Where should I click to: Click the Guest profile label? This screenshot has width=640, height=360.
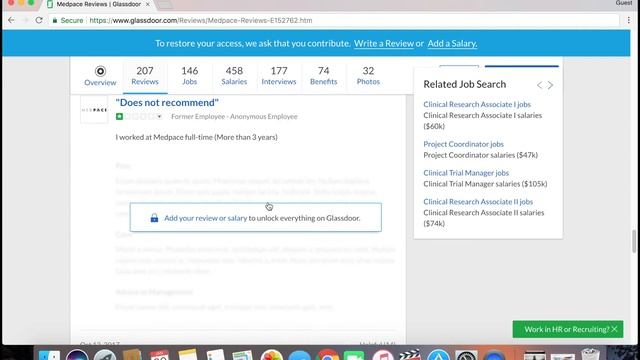(623, 3)
